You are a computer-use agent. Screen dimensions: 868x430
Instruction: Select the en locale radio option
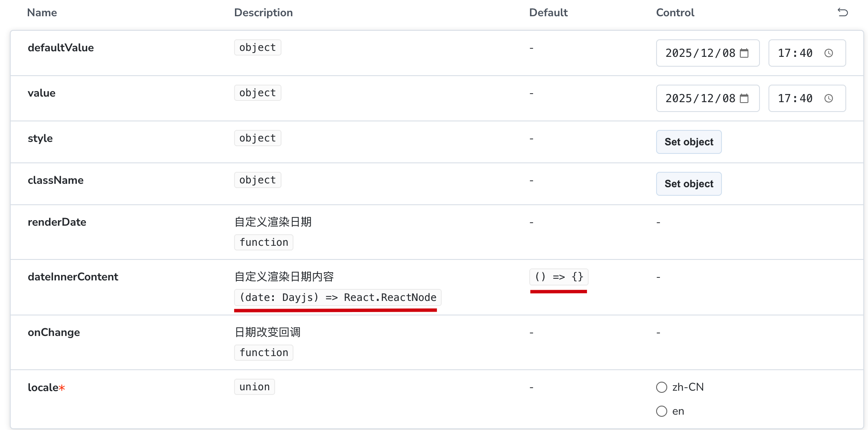point(662,411)
